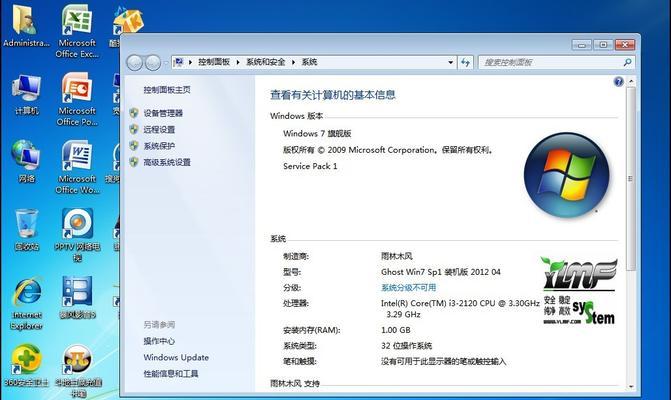671x400 pixels.
Task: Expand the address bar history dropdown arrow
Action: [451, 62]
